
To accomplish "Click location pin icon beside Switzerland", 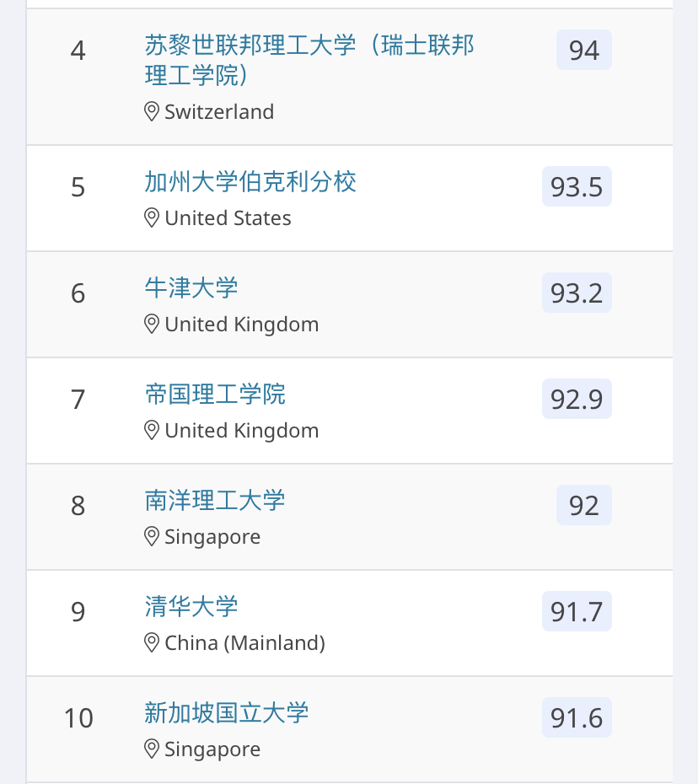I will click(152, 111).
